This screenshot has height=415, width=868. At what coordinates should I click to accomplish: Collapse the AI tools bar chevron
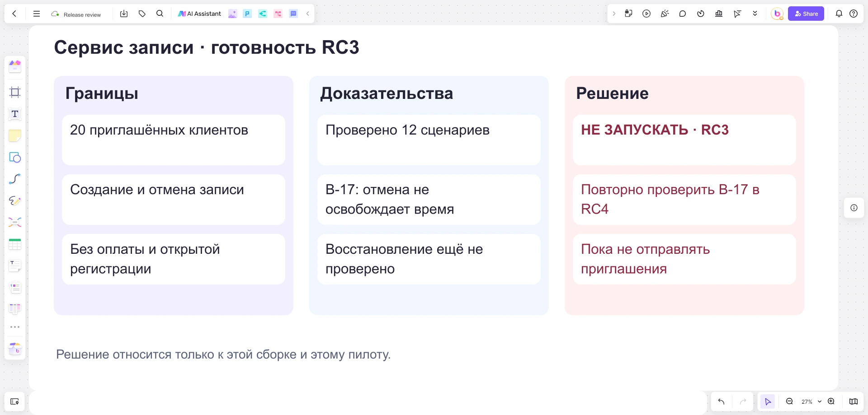(307, 14)
